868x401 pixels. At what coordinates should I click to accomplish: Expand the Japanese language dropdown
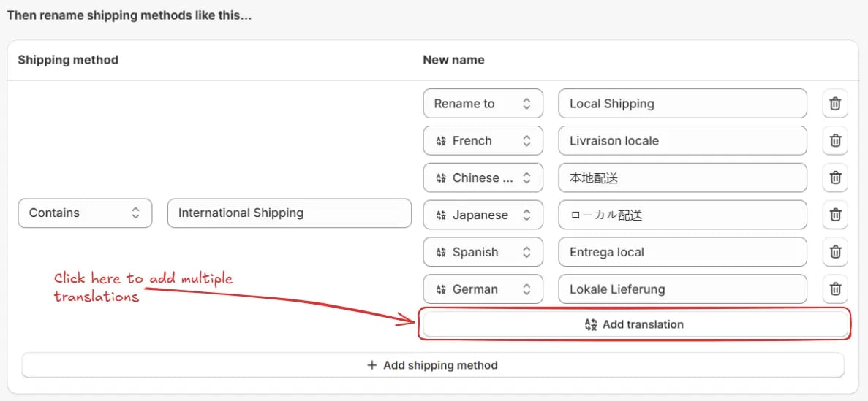point(483,215)
